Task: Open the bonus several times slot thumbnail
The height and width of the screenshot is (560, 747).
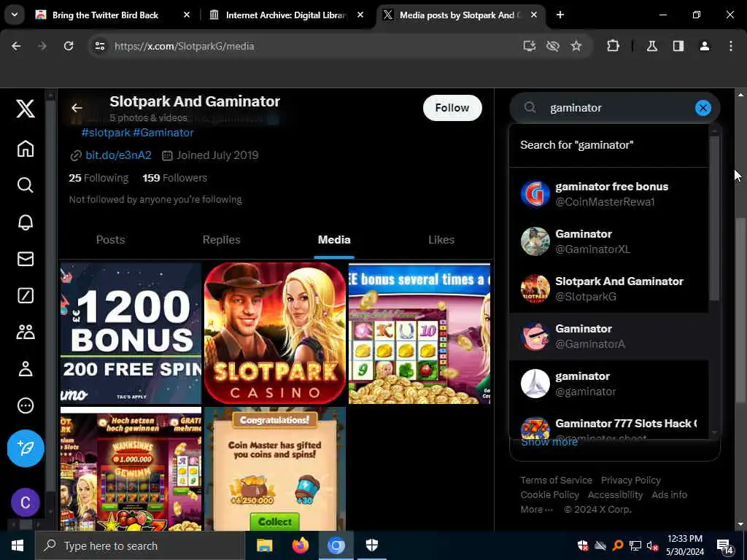Action: 419,332
